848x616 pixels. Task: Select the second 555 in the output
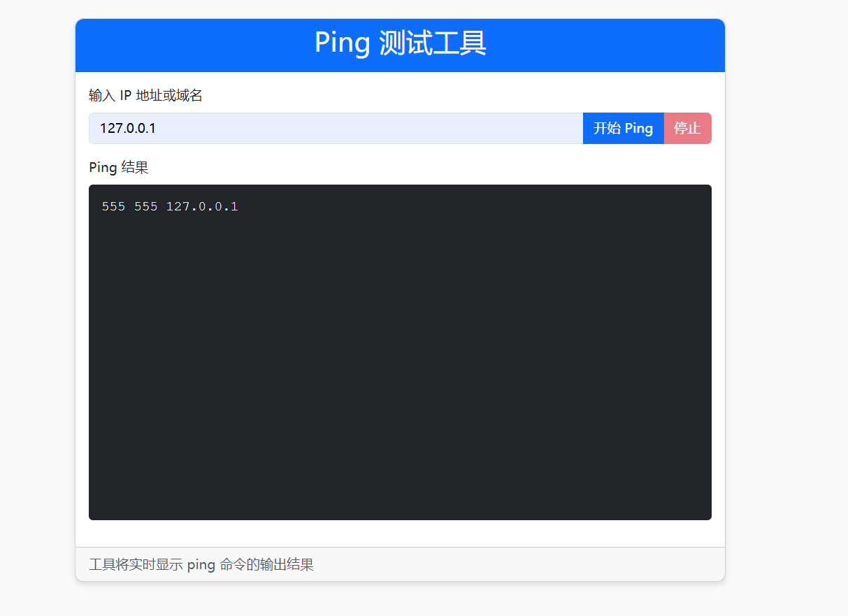pos(145,206)
